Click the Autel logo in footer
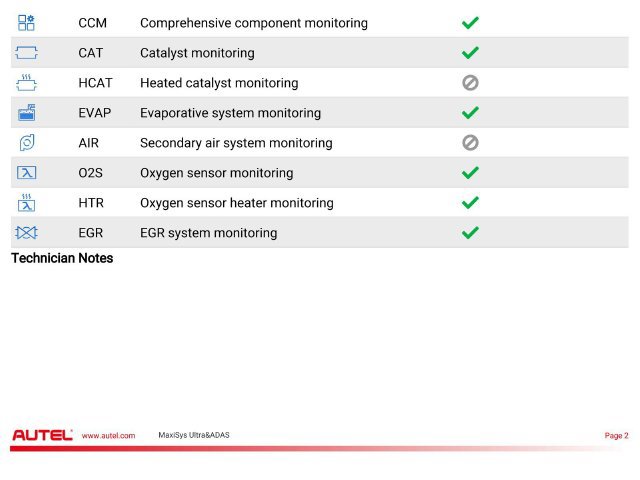Viewport: 640px width, 480px height. click(42, 435)
